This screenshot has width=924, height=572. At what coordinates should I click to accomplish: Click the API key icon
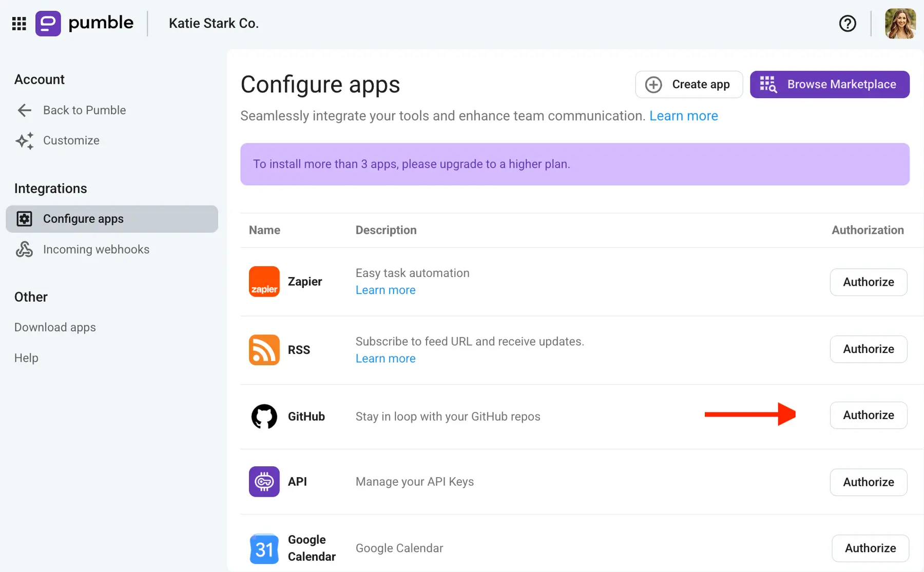(264, 482)
